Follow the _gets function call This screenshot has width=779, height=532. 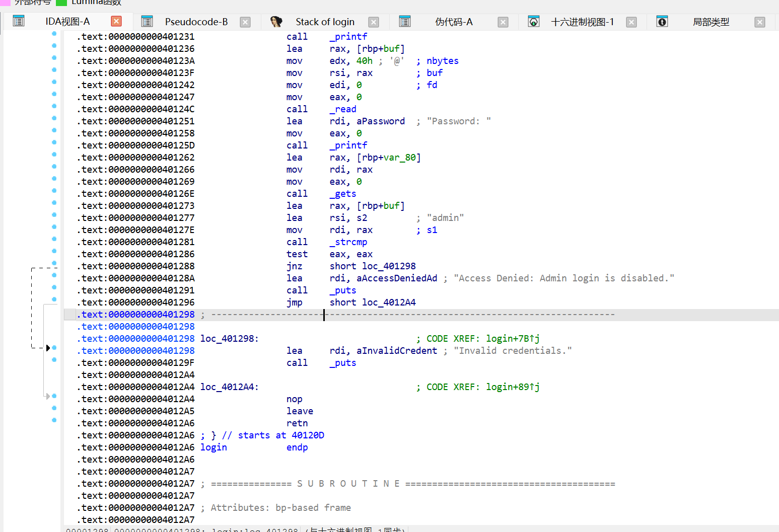coord(343,194)
